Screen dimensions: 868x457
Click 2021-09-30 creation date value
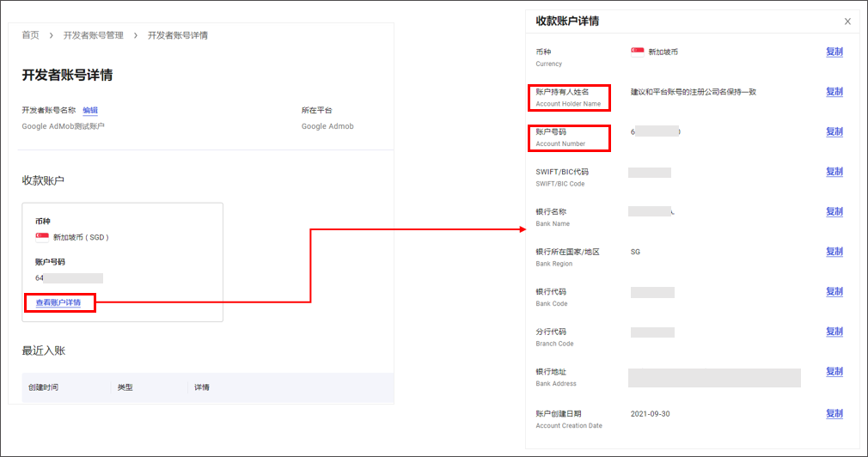(650, 414)
